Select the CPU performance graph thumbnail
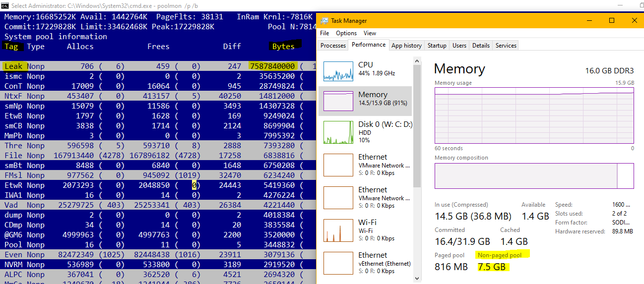Viewport: 644px width, 284px height. [x=338, y=71]
